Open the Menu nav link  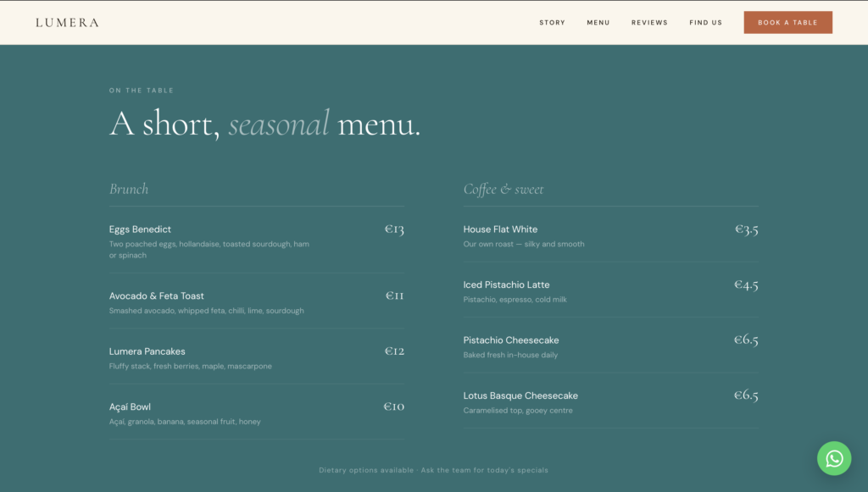click(x=598, y=23)
